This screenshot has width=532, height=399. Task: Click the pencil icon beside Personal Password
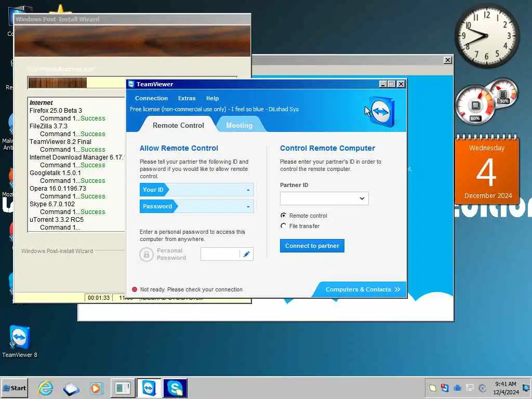247,254
